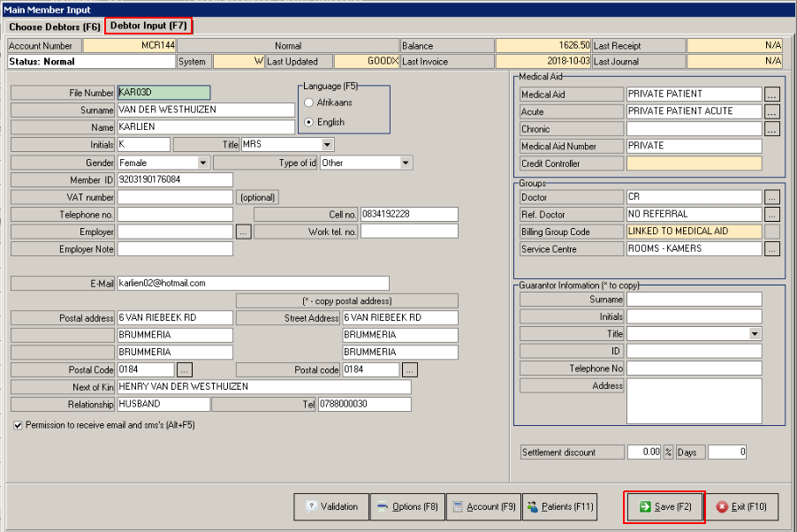Open the postal address Postal Code lookup
This screenshot has height=532, width=797.
pos(185,369)
